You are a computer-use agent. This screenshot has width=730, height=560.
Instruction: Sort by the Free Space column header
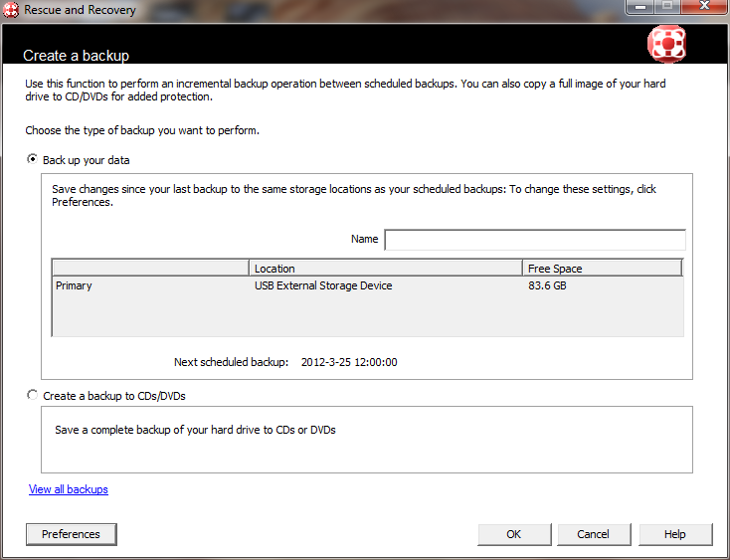click(602, 268)
